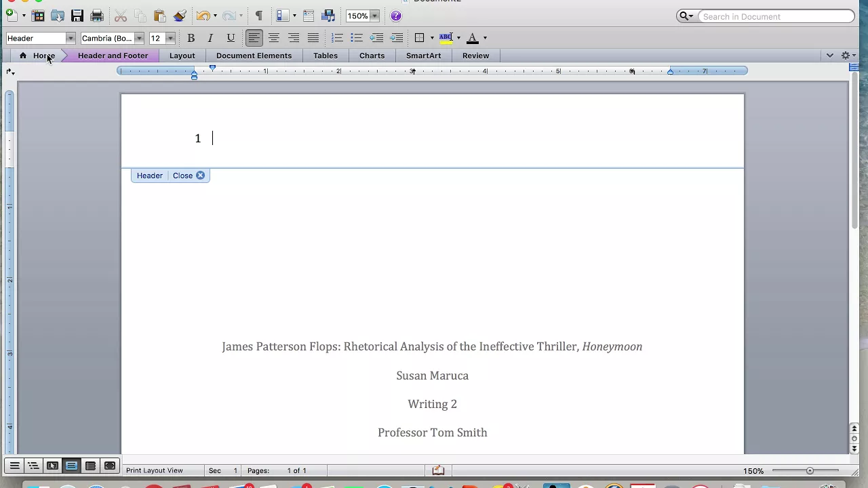Expand the highlight color dropdown arrow
This screenshot has width=868, height=488.
pyautogui.click(x=458, y=38)
